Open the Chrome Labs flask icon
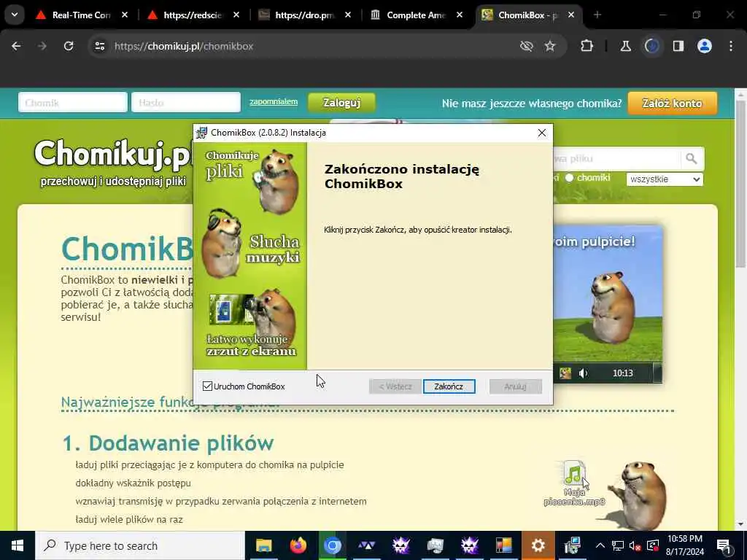 (x=625, y=46)
